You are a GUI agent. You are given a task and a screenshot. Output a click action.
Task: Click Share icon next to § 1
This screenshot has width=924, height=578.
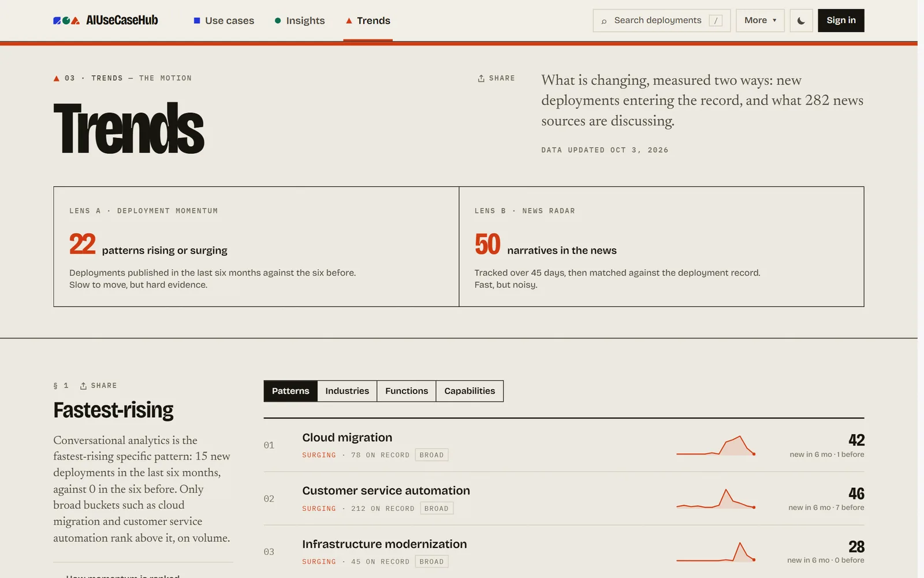[x=98, y=386]
